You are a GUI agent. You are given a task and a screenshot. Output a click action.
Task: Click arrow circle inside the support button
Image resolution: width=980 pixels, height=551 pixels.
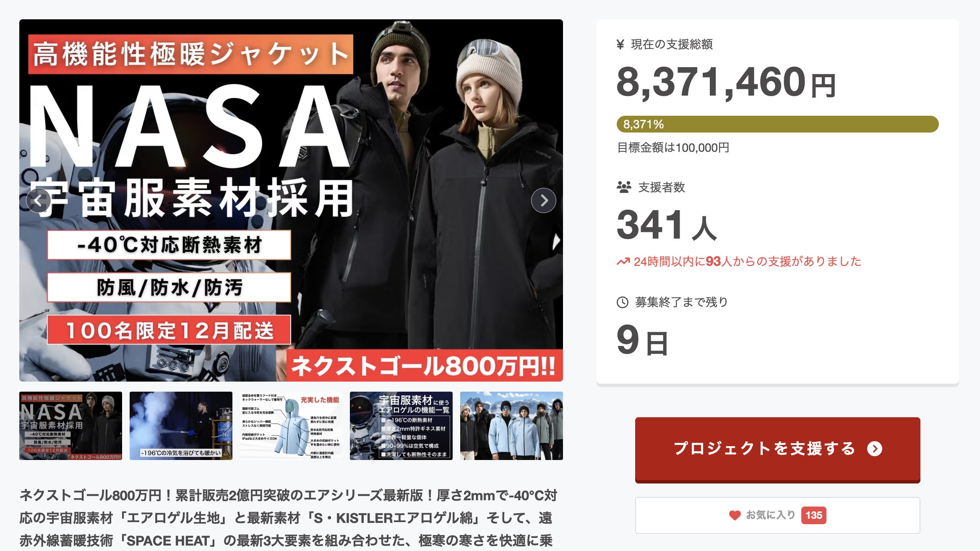(875, 449)
